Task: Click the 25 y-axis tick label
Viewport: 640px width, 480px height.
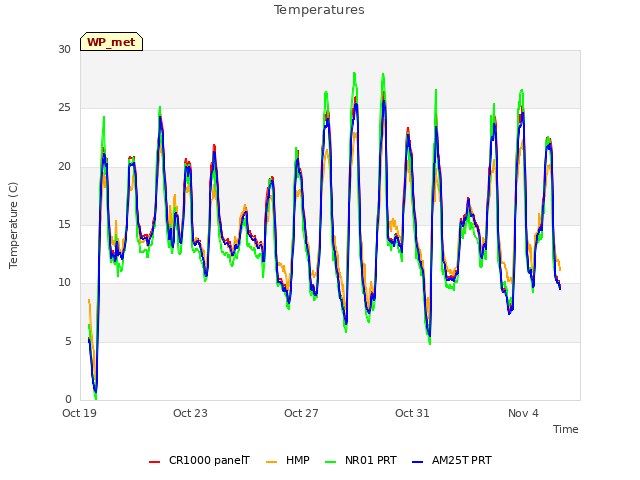Action: pyautogui.click(x=64, y=108)
